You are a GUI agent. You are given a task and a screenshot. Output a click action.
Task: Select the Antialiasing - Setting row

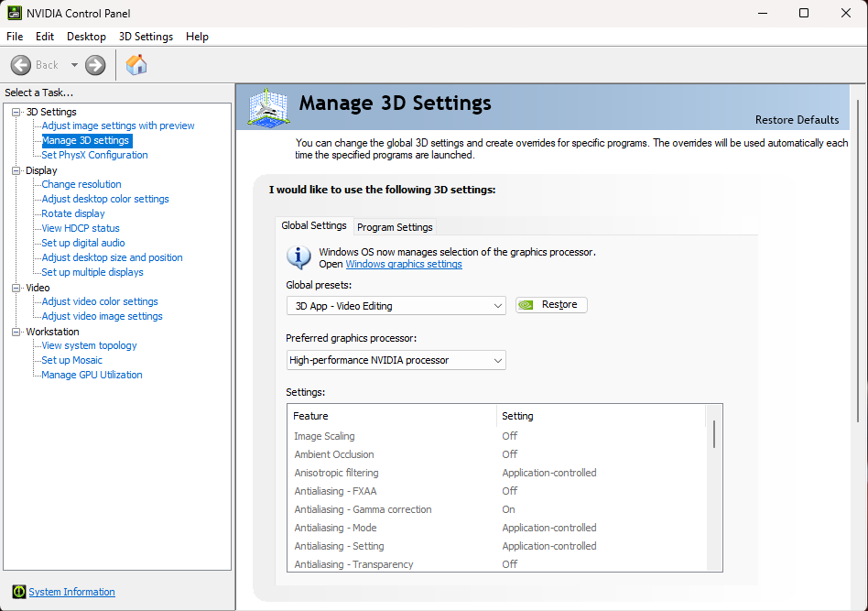pyautogui.click(x=496, y=546)
